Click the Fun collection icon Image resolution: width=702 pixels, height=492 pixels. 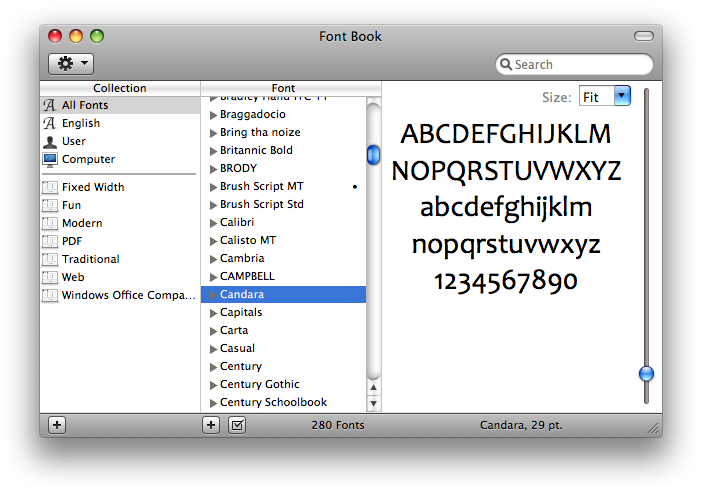(50, 205)
